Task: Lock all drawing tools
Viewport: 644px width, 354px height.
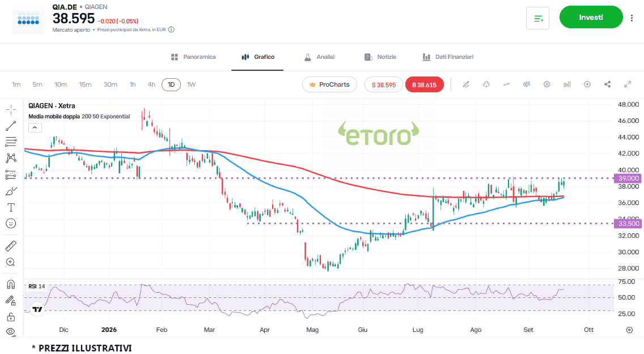Action: [11, 317]
